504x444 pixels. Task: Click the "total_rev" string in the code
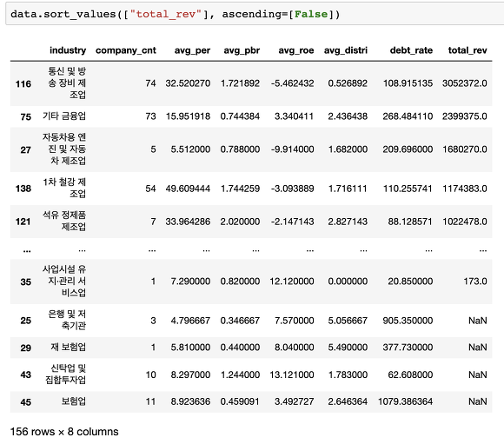[166, 14]
